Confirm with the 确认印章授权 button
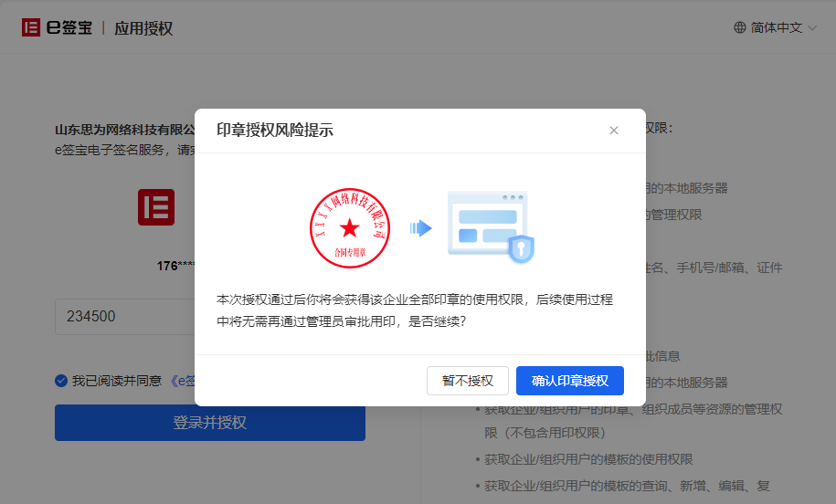836x504 pixels. tap(569, 381)
